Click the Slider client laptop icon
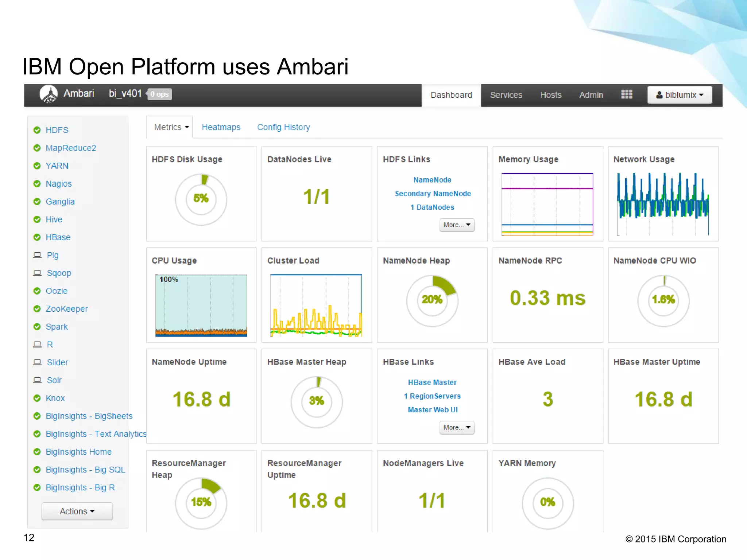Viewport: 747px width, 560px height. pyautogui.click(x=37, y=362)
